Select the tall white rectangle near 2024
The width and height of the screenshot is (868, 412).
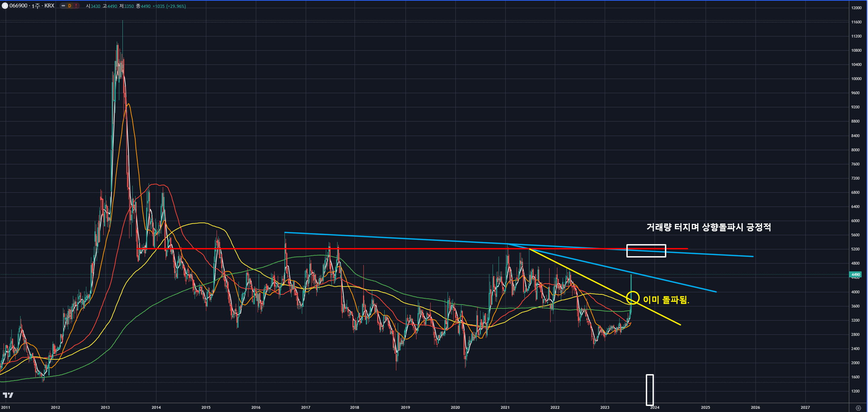click(647, 390)
